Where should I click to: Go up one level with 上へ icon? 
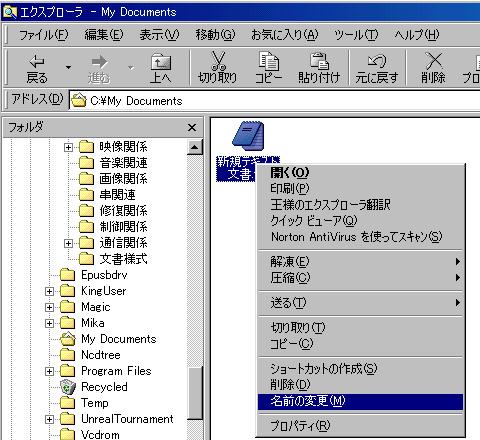coord(161,62)
